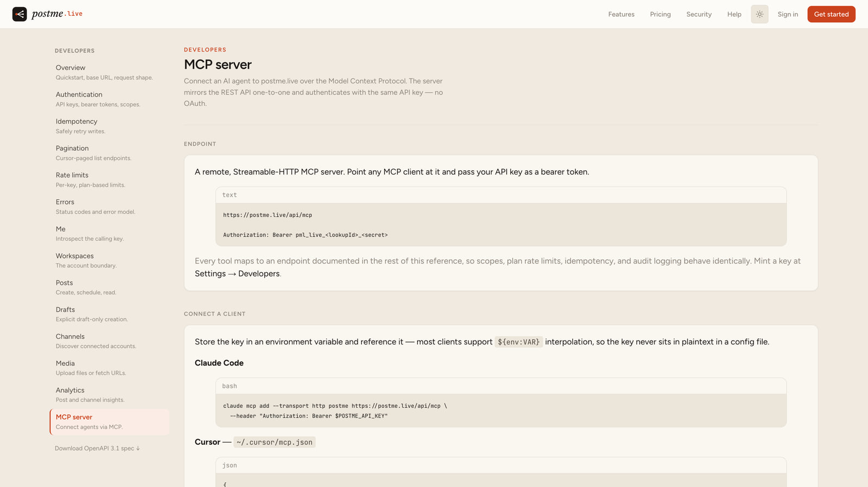This screenshot has width=868, height=487.
Task: Go to the Security page
Action: 699,14
